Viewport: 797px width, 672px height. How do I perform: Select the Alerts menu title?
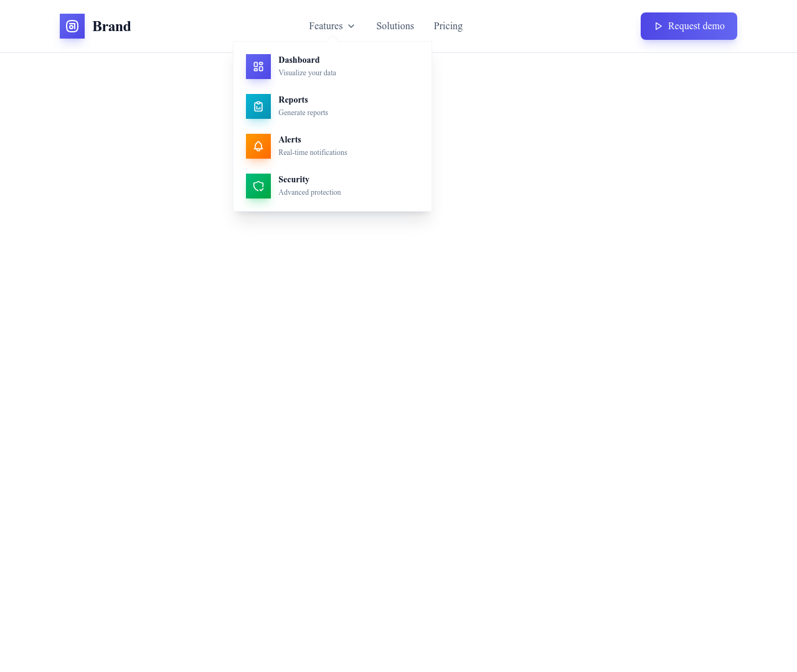[290, 140]
